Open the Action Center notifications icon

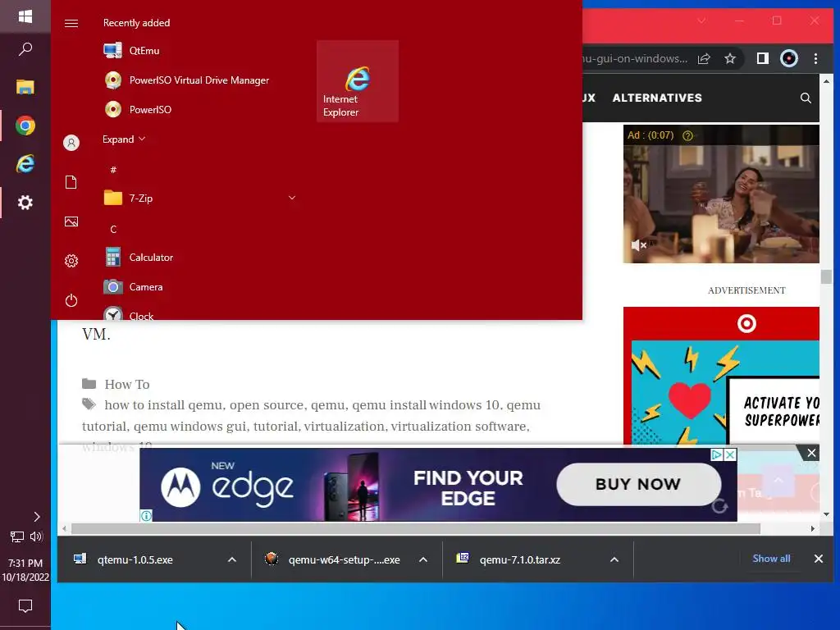(x=25, y=606)
